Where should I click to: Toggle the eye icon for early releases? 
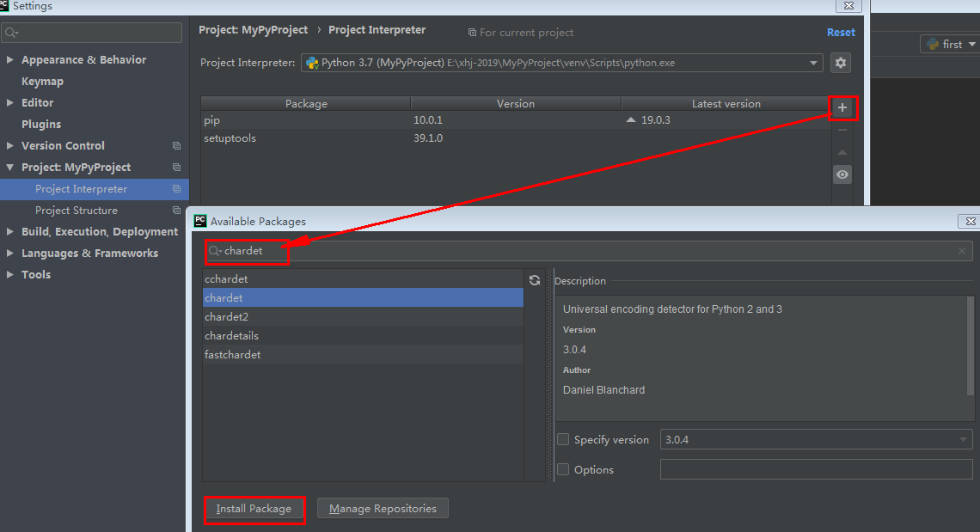click(x=842, y=174)
